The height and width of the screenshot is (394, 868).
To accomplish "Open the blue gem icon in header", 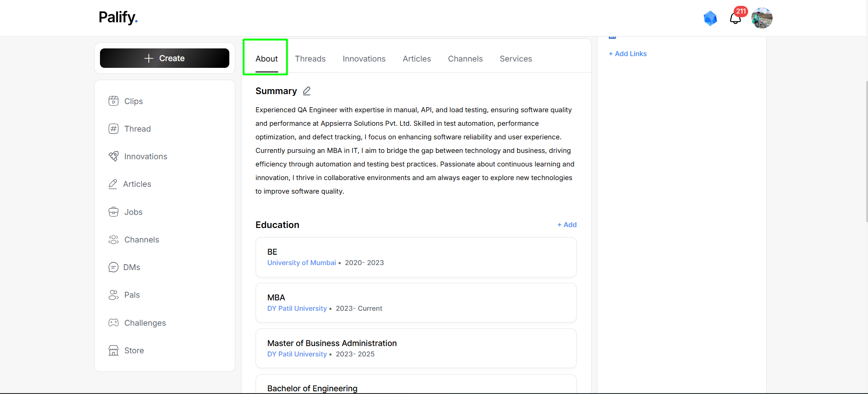I will coord(710,18).
